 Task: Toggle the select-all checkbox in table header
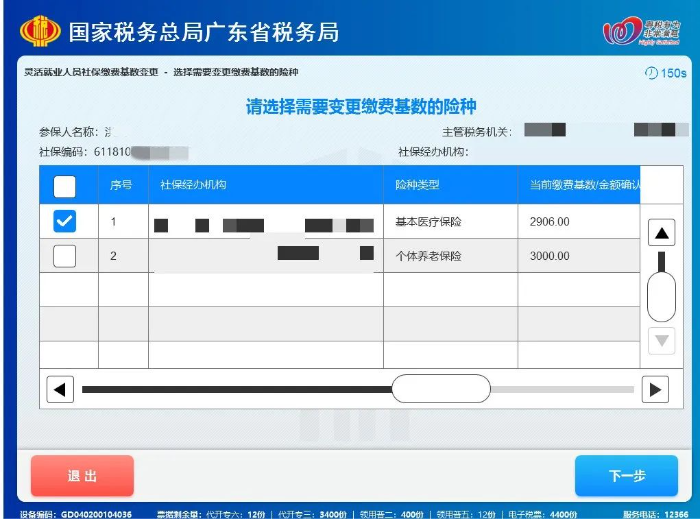point(64,186)
